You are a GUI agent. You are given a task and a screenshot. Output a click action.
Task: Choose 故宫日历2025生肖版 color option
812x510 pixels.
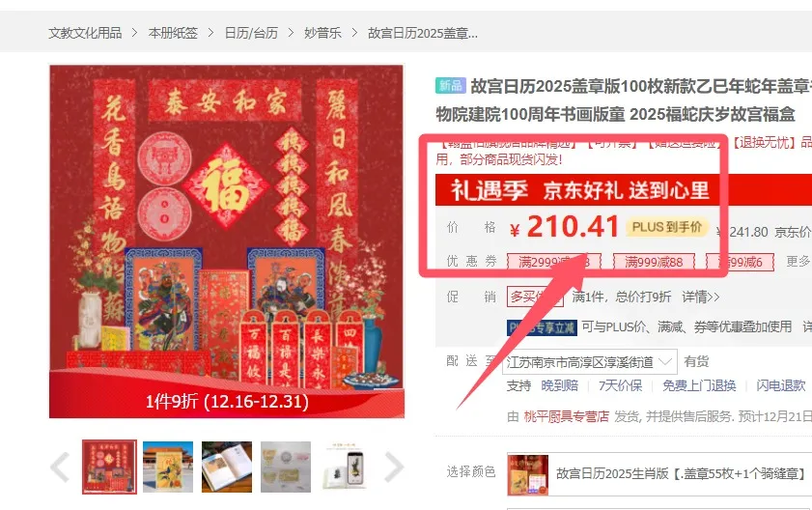[x=659, y=473]
